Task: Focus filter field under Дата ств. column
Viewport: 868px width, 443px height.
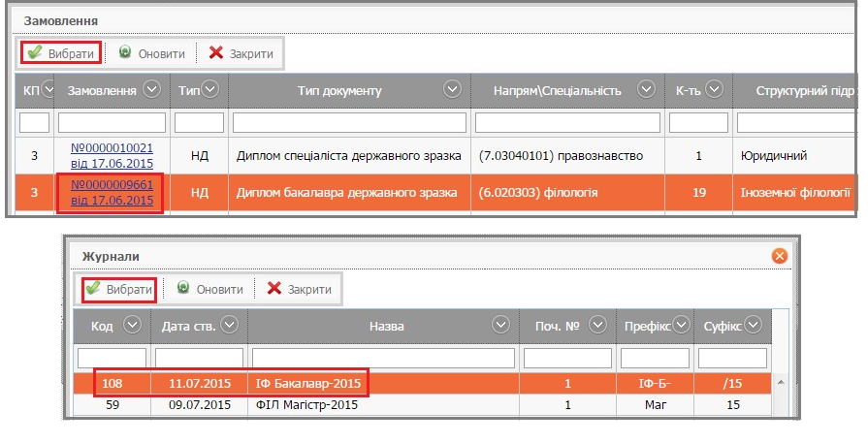Action: click(199, 358)
